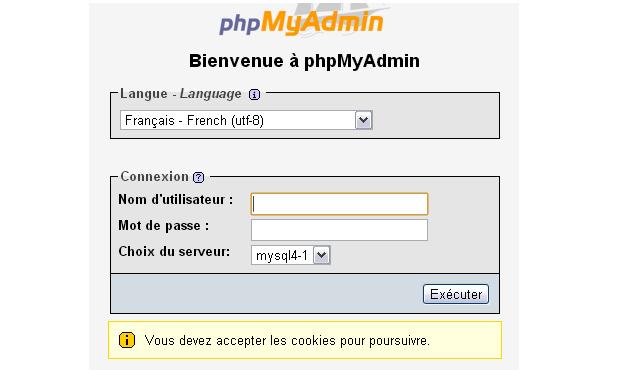The height and width of the screenshot is (370, 621).
Task: Submit the login with the Exécuter button
Action: 456,294
